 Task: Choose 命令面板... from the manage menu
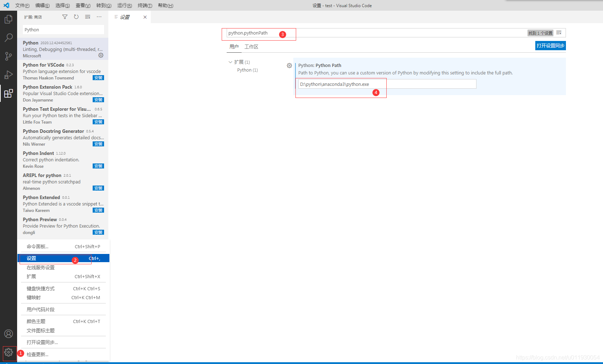pyautogui.click(x=63, y=246)
